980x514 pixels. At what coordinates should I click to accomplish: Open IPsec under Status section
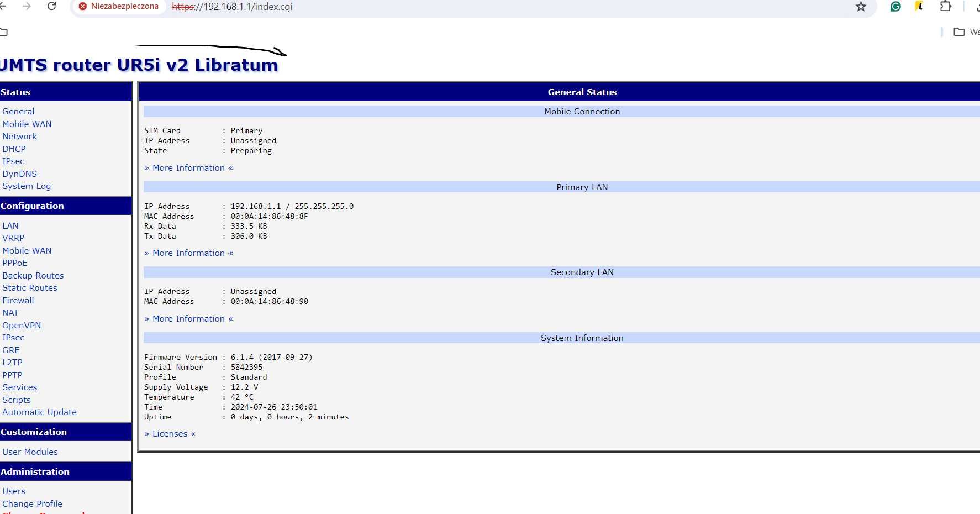(x=13, y=161)
